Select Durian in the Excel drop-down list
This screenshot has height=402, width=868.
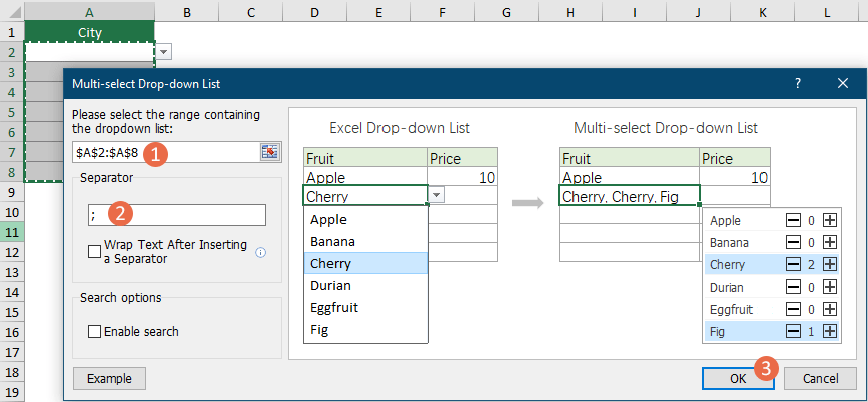coord(366,286)
